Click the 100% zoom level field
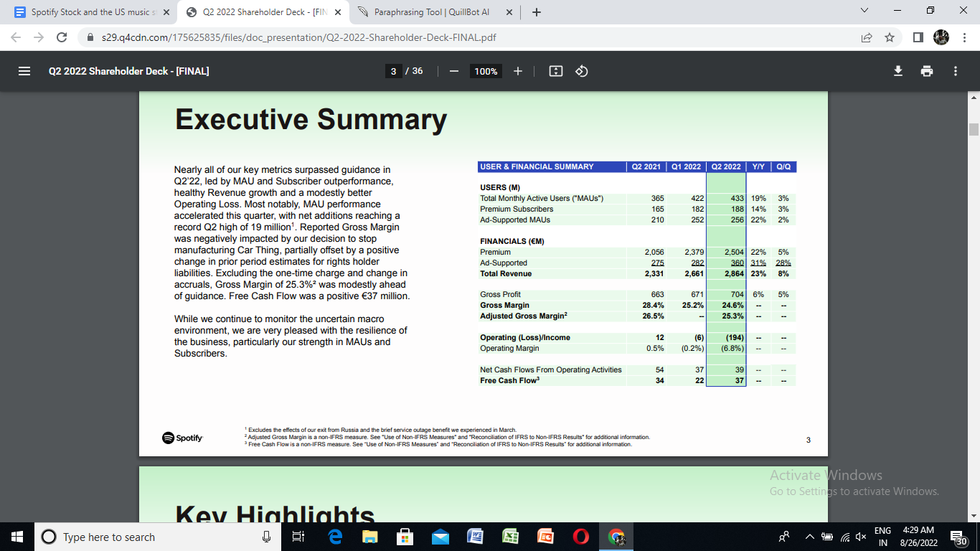 [x=486, y=71]
